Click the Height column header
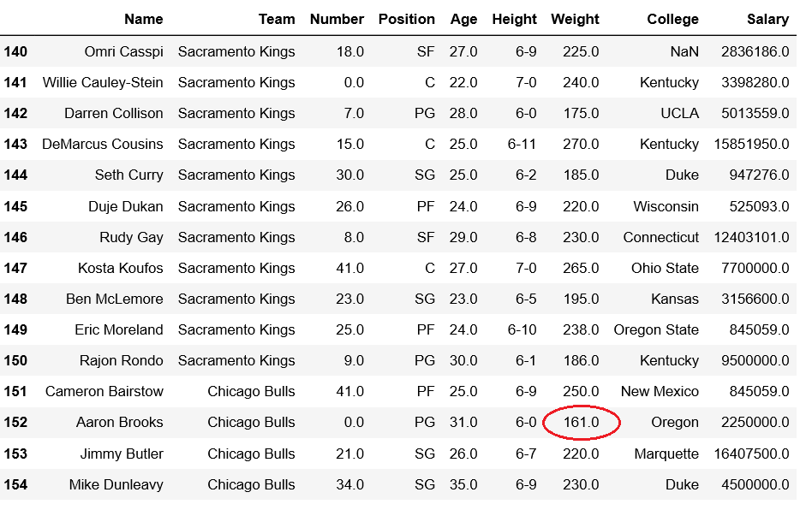This screenshot has width=812, height=510. point(514,19)
